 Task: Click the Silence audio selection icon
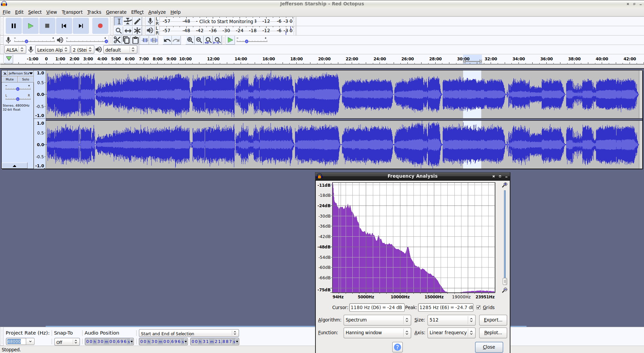click(154, 40)
